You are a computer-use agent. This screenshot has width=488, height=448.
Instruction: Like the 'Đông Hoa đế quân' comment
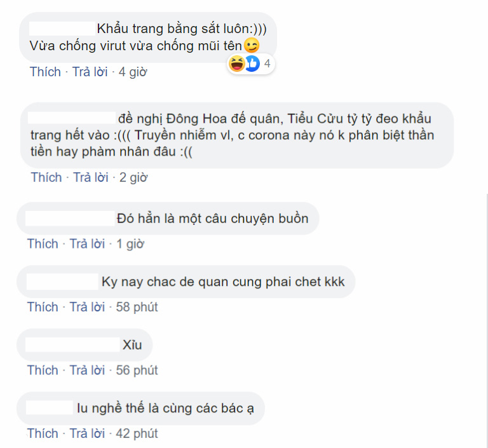pyautogui.click(x=46, y=177)
